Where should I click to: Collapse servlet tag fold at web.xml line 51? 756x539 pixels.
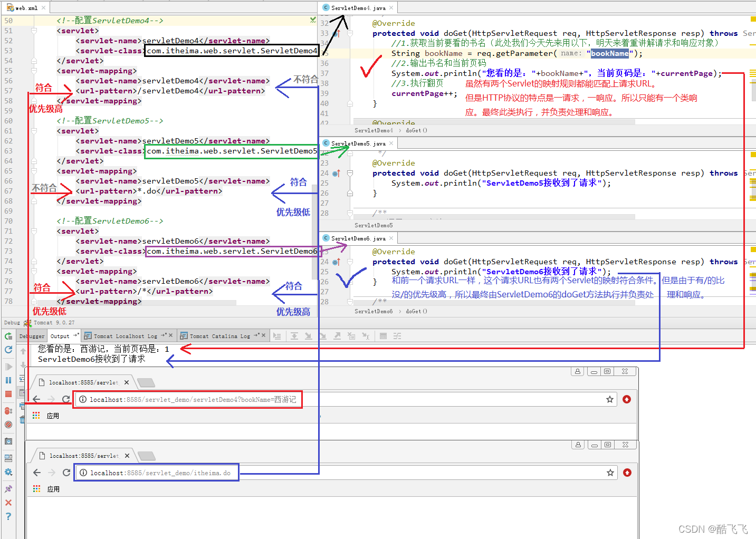pos(34,31)
